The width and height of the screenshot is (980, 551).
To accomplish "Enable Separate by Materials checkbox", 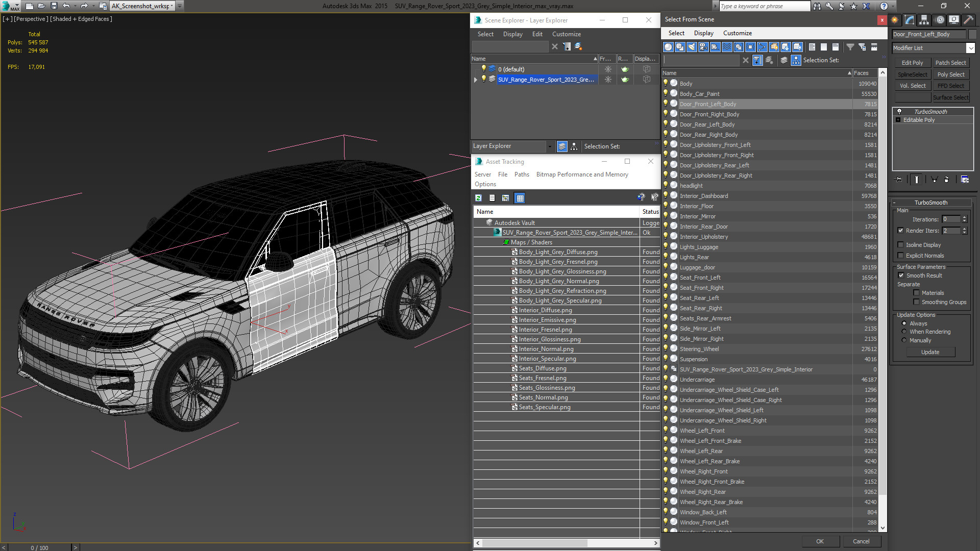I will coord(916,293).
